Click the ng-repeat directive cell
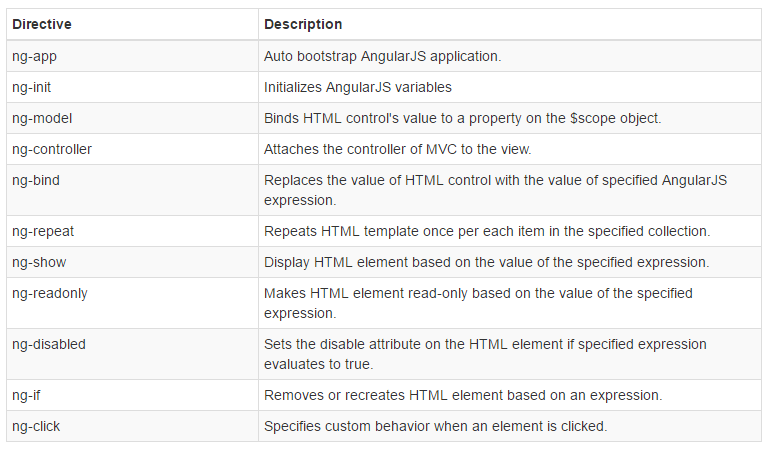This screenshot has width=776, height=452. point(43,231)
